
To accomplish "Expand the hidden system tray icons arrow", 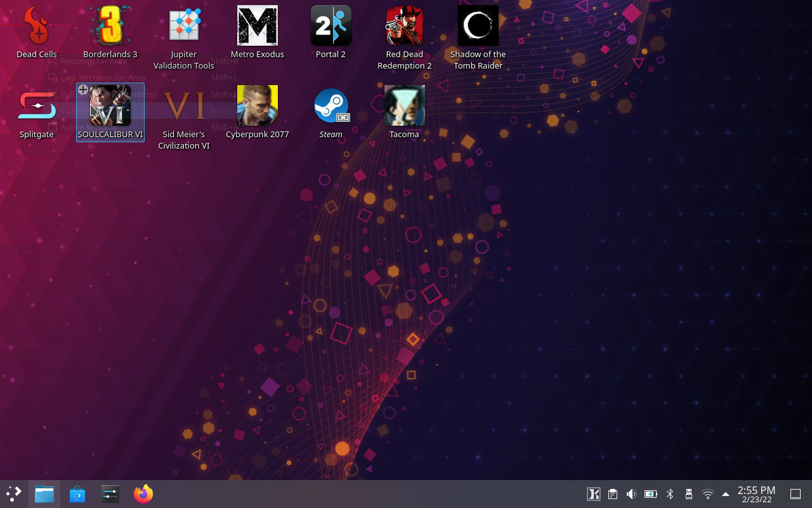I will (x=726, y=494).
